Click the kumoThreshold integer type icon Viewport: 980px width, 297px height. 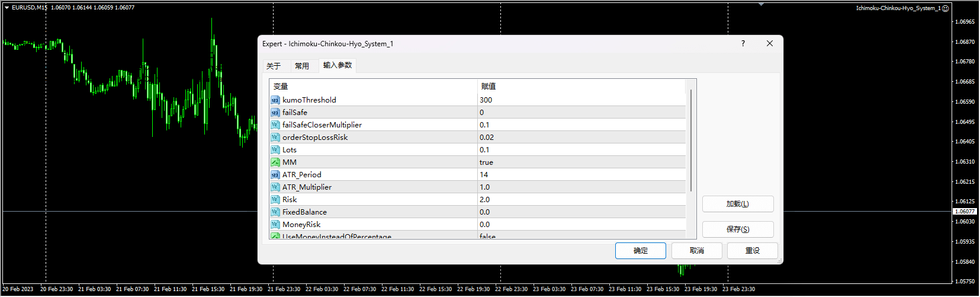tap(275, 100)
